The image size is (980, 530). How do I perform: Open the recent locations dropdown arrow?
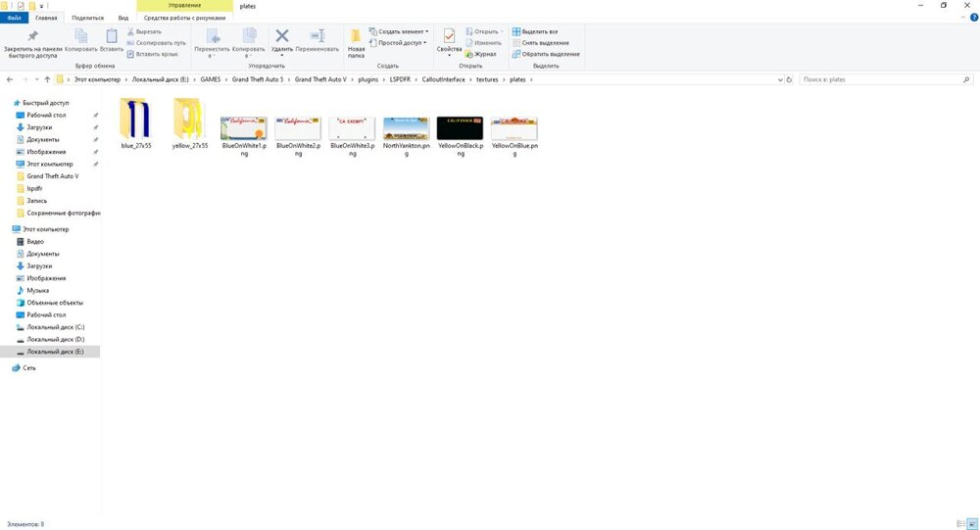(x=37, y=79)
